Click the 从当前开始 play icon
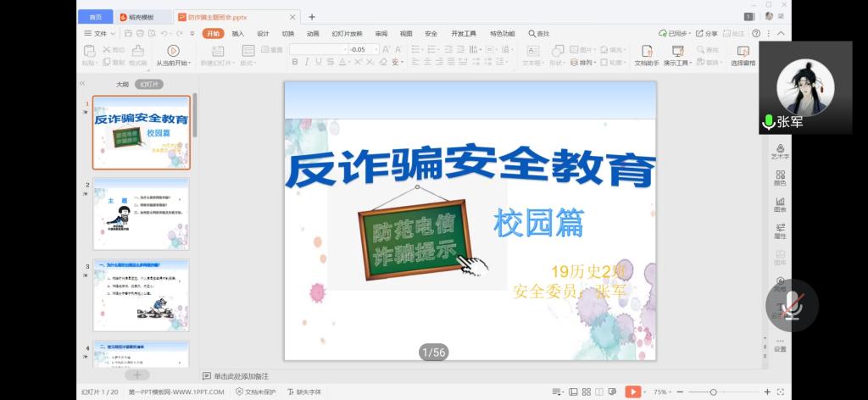 click(173, 50)
